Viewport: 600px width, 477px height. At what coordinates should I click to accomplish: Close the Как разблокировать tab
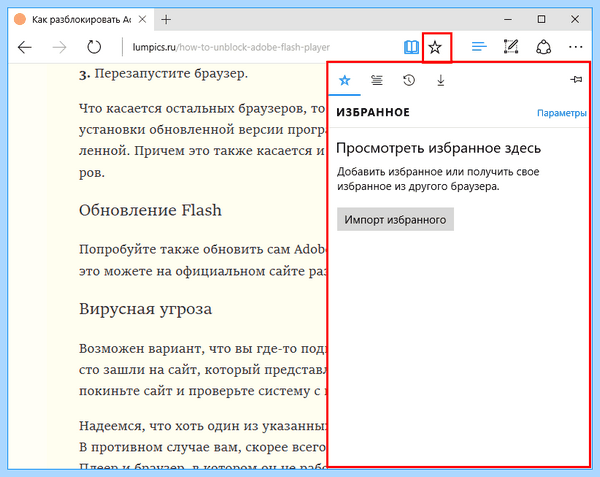pyautogui.click(x=142, y=19)
